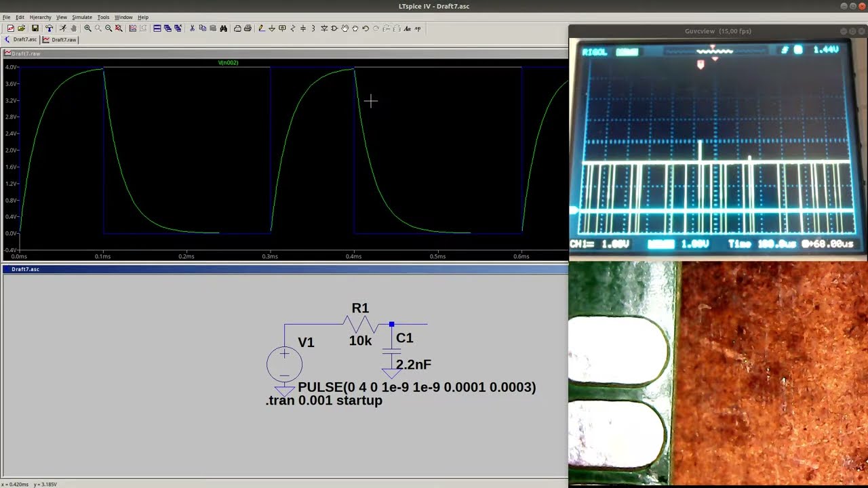The height and width of the screenshot is (488, 868).
Task: Select the Place Diode tool
Action: 324,28
